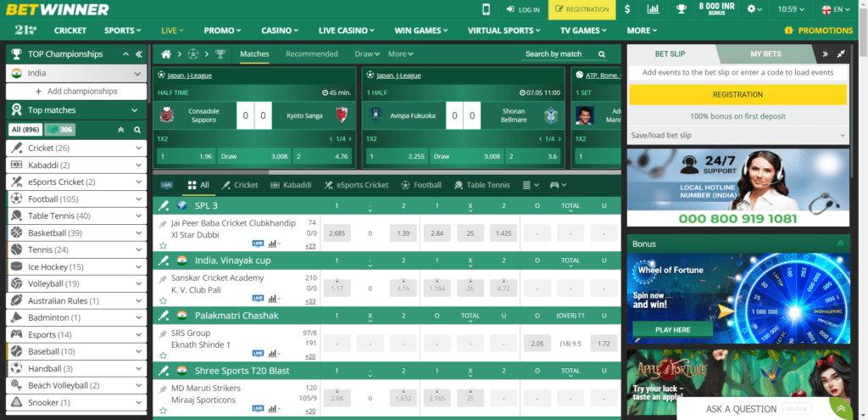This screenshot has width=868, height=420.
Task: Click the trophy results icon in header
Action: 682,9
